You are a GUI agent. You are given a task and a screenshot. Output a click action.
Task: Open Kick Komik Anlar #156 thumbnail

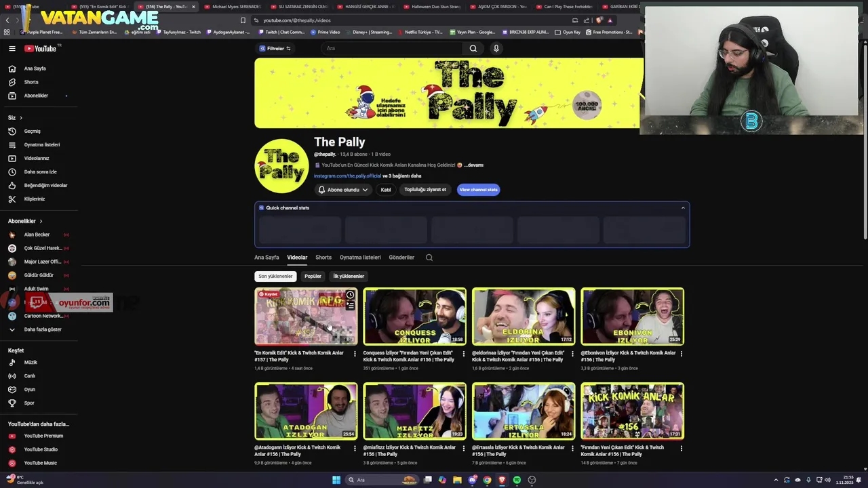[632, 411]
